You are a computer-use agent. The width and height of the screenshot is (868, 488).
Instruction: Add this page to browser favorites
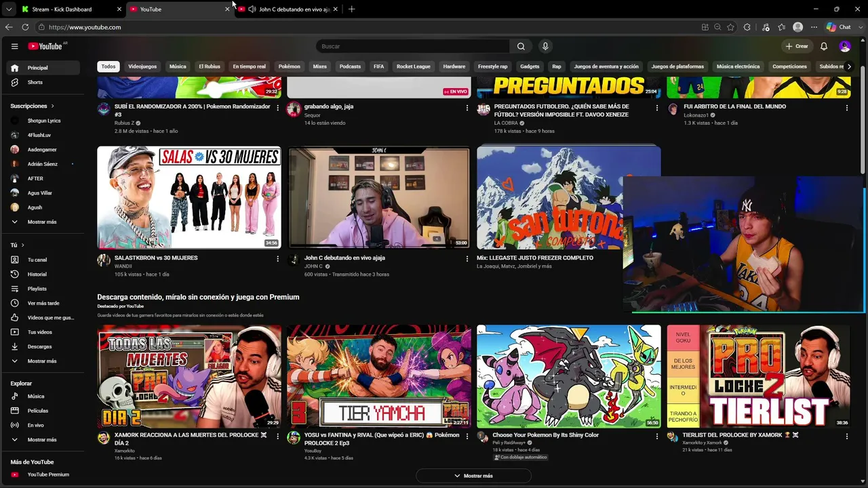[x=730, y=27]
